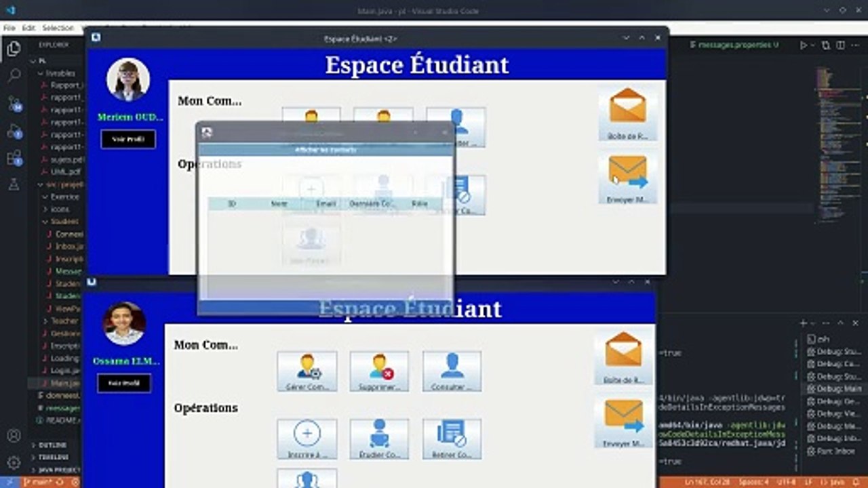Screen dimensions: 868x488
Task: Open the Edit menu
Action: (x=28, y=28)
